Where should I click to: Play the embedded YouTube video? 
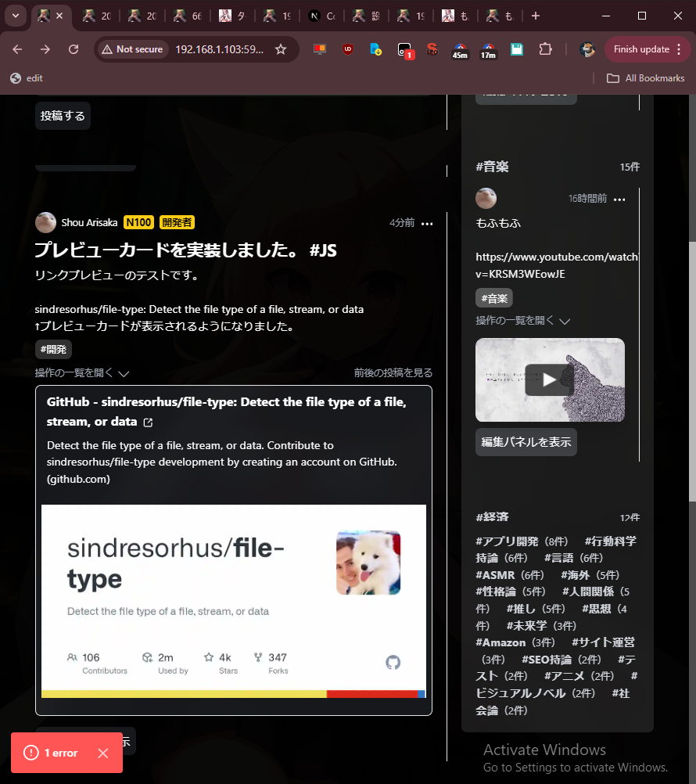tap(550, 379)
